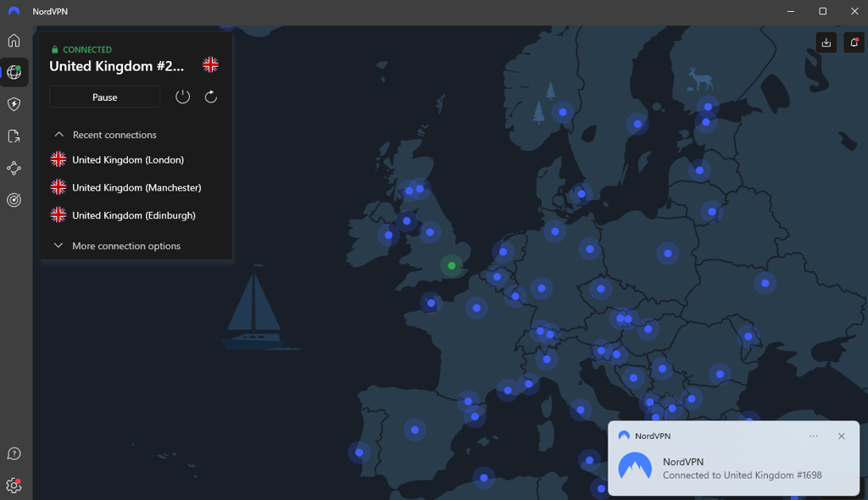This screenshot has height=500, width=868.
Task: Select the Portugal server dot on map
Action: [359, 453]
